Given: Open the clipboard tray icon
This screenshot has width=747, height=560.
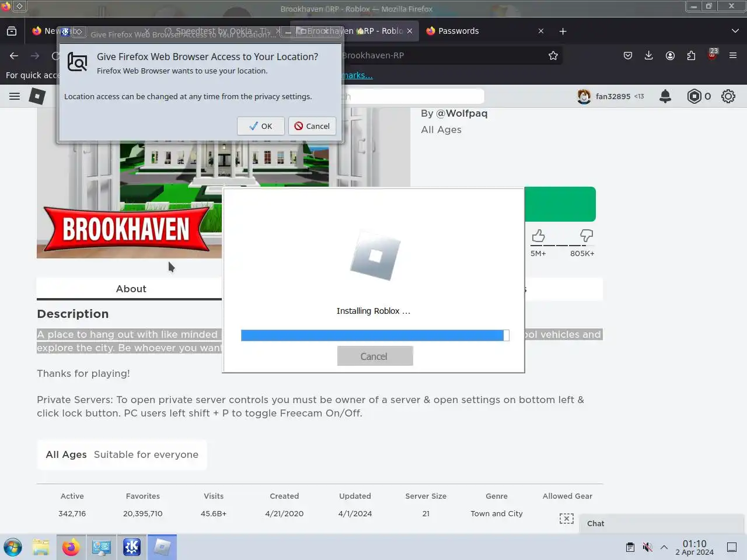Looking at the screenshot, I should [x=630, y=547].
